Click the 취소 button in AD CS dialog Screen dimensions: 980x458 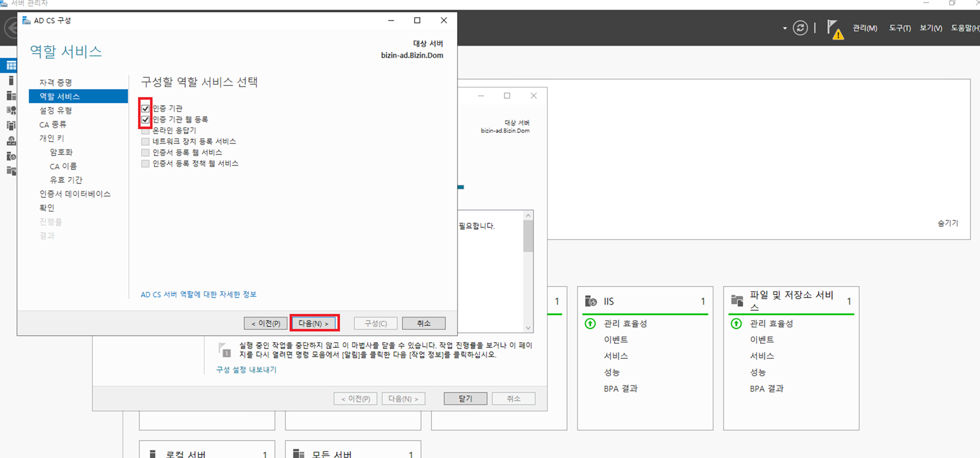pyautogui.click(x=424, y=323)
